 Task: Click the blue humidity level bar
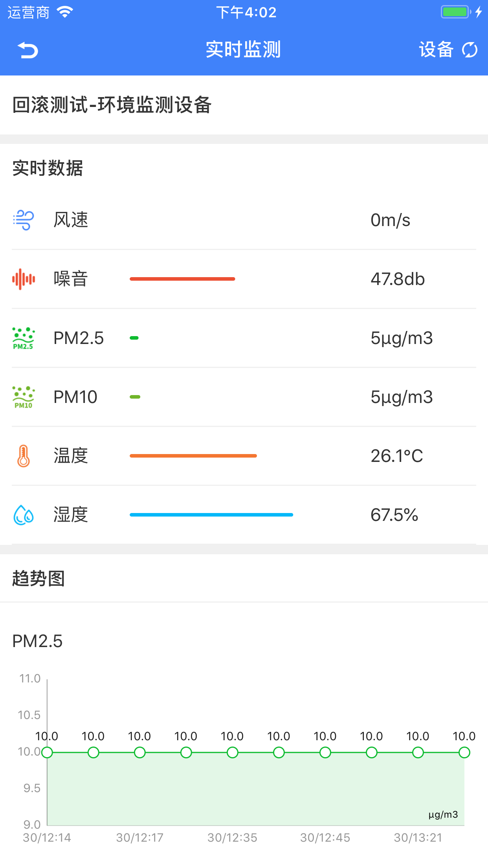[211, 514]
